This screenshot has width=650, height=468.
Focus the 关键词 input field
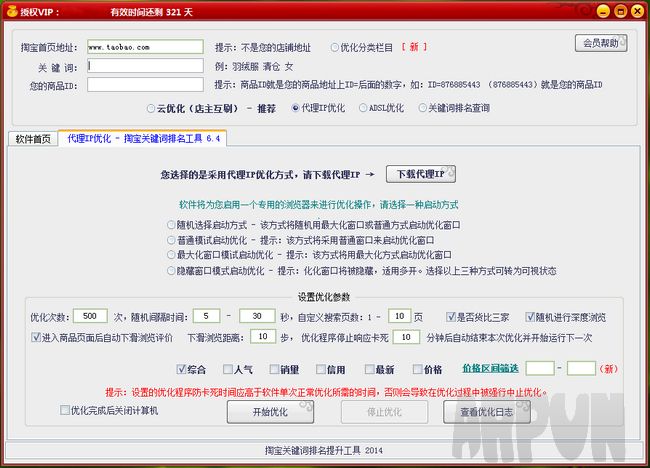pos(145,66)
